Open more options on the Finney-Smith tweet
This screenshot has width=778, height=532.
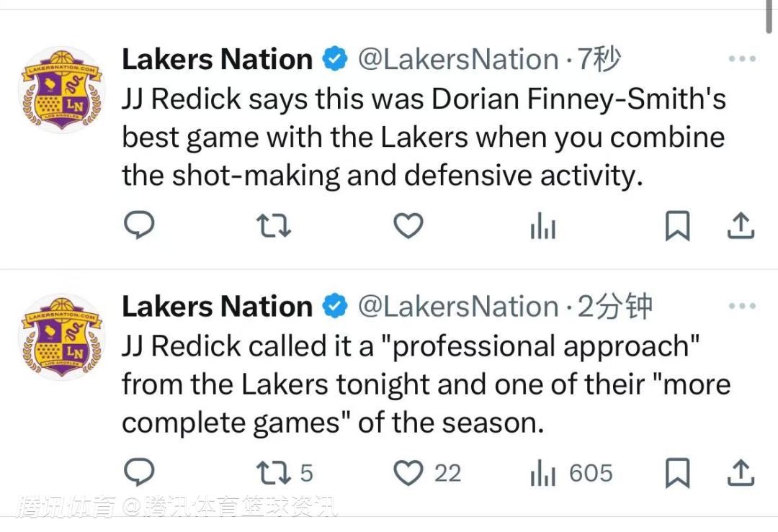pos(741,60)
